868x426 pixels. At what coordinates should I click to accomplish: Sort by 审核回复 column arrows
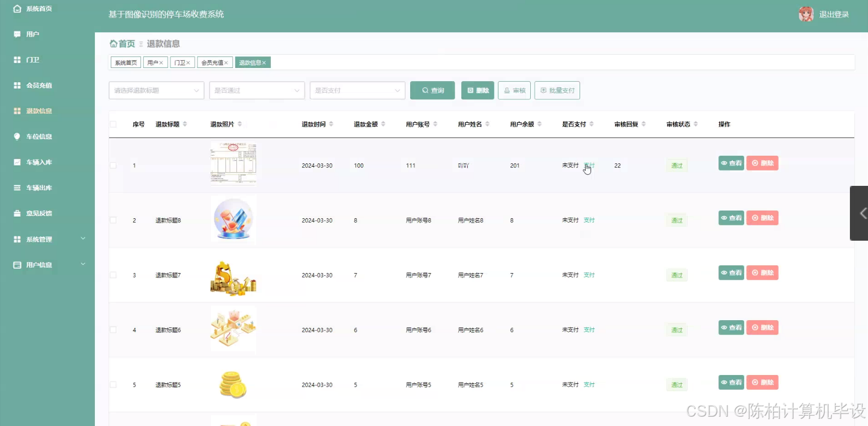644,124
